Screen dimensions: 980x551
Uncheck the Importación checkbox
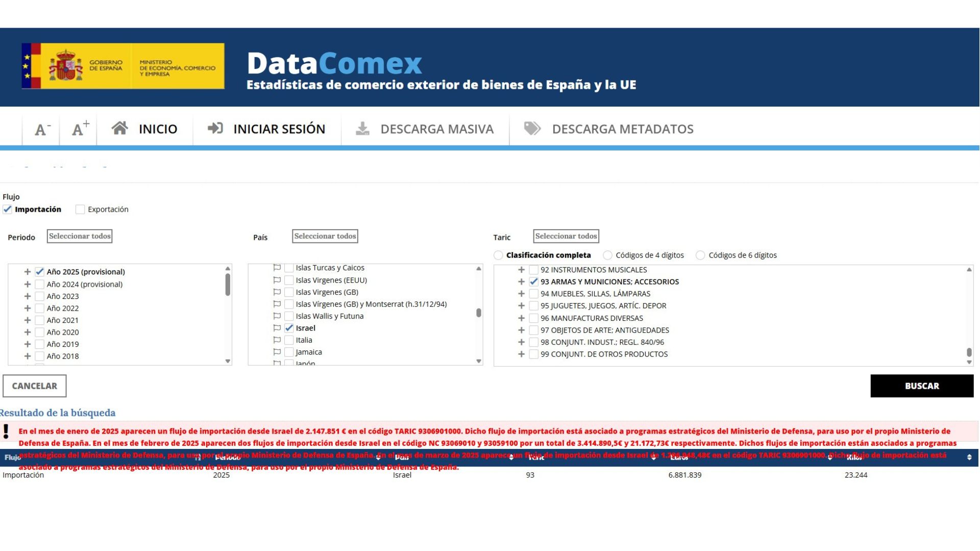[7, 210]
